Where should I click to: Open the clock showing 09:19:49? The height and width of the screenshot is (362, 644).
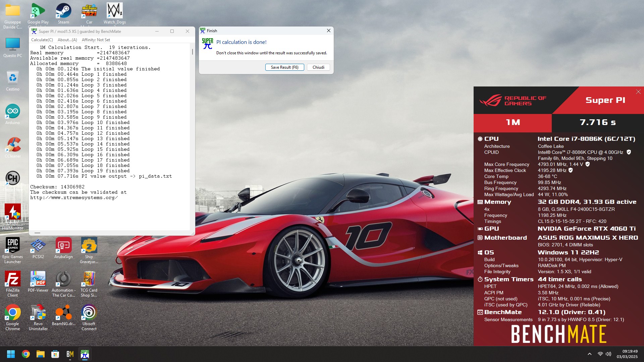[627, 354]
